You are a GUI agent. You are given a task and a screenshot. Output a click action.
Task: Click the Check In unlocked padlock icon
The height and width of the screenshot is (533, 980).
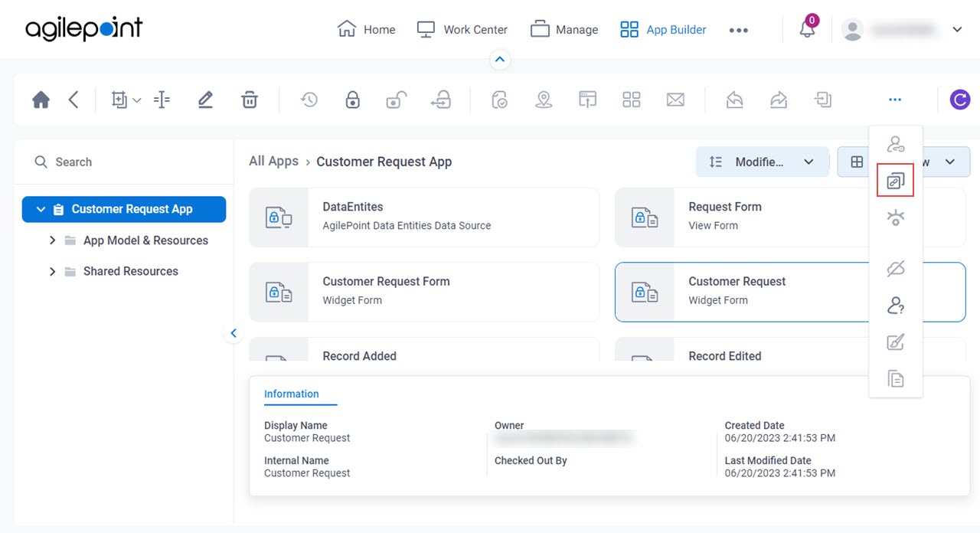click(396, 100)
